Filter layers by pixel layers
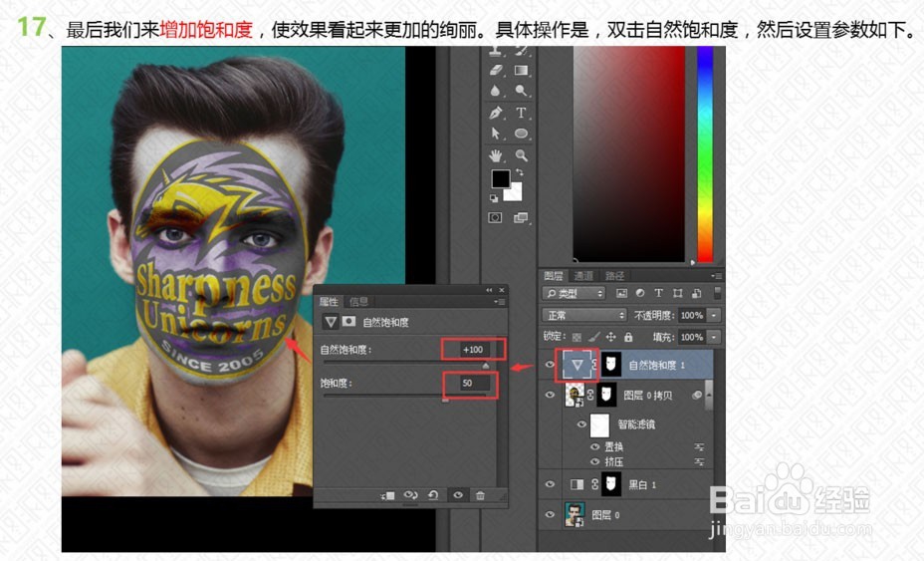The image size is (924, 561). click(621, 293)
